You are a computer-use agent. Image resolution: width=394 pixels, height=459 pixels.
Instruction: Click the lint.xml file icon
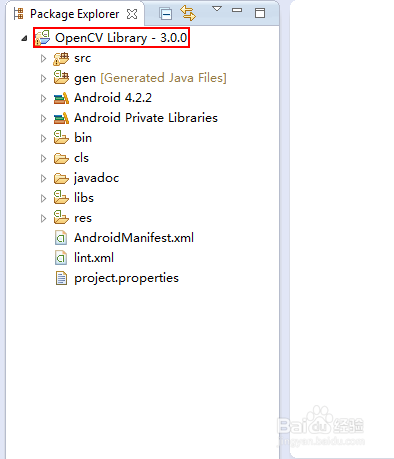pyautogui.click(x=61, y=258)
